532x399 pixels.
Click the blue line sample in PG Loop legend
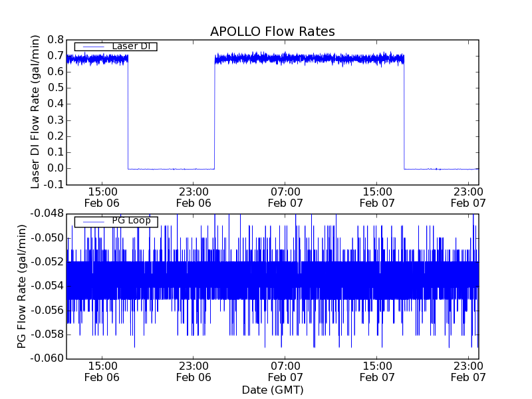(x=92, y=221)
